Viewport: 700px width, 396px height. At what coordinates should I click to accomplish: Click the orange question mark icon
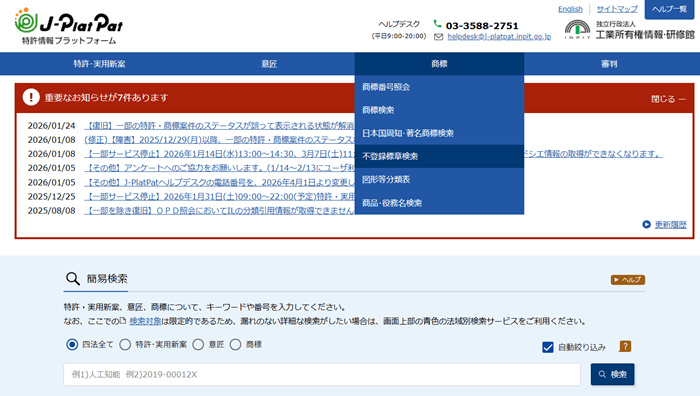pos(625,346)
